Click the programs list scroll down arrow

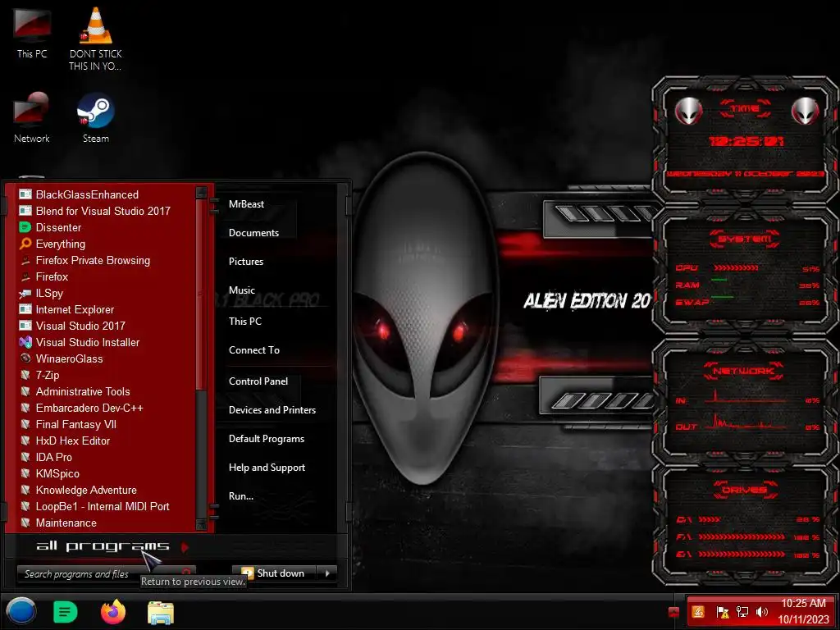pyautogui.click(x=202, y=523)
